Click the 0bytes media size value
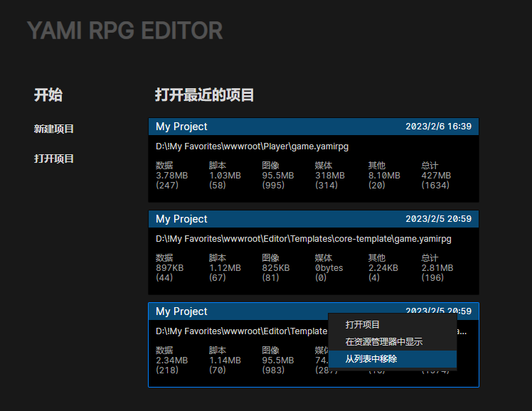The image size is (532, 411). [329, 268]
